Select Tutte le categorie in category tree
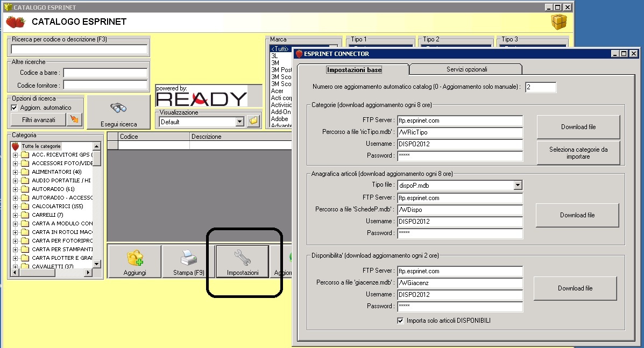Screen dimensions: 644x348 [41, 146]
